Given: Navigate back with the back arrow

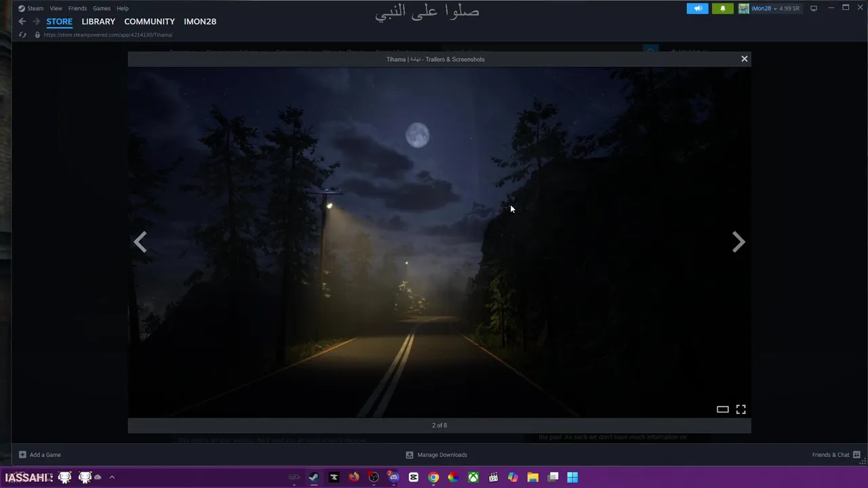Looking at the screenshot, I should [x=22, y=22].
